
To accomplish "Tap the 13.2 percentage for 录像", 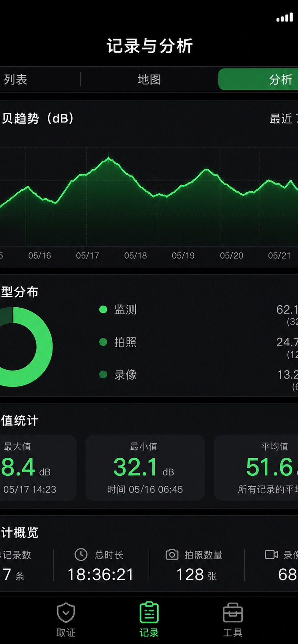I will pos(287,374).
